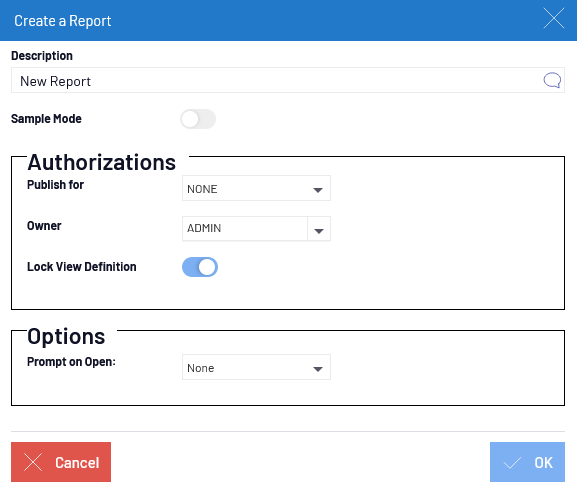Click the checkmark icon on OK button

(x=512, y=462)
